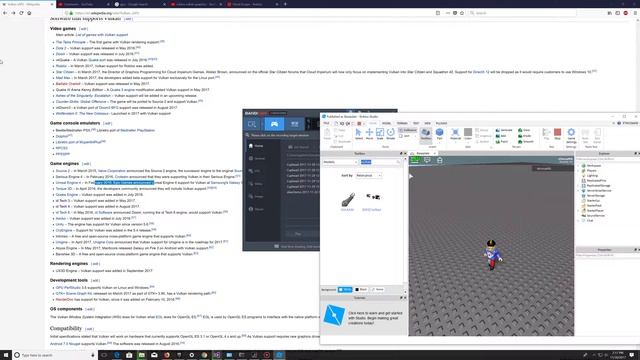Select the terrain Smooth tool

(x=526, y=142)
